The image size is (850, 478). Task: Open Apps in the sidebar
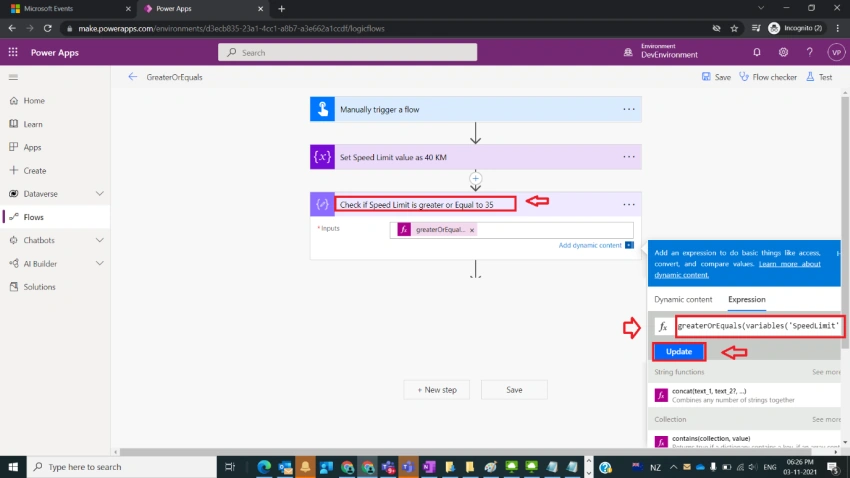tap(32, 147)
